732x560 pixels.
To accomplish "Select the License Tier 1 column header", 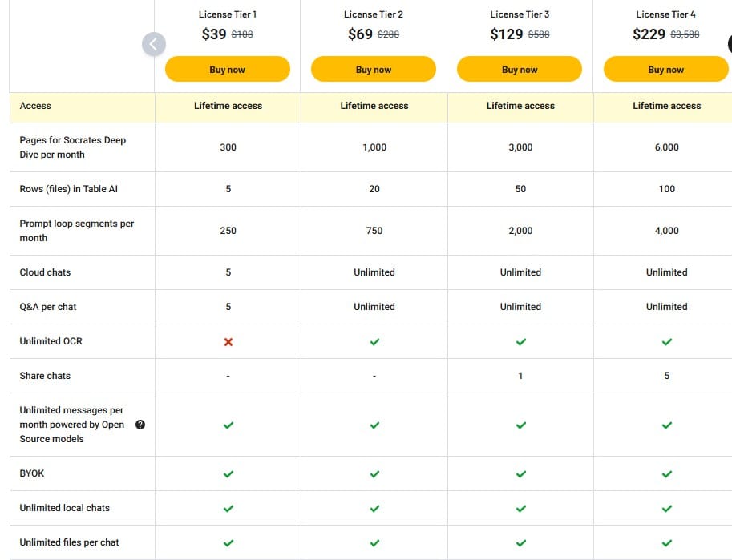I will [227, 14].
